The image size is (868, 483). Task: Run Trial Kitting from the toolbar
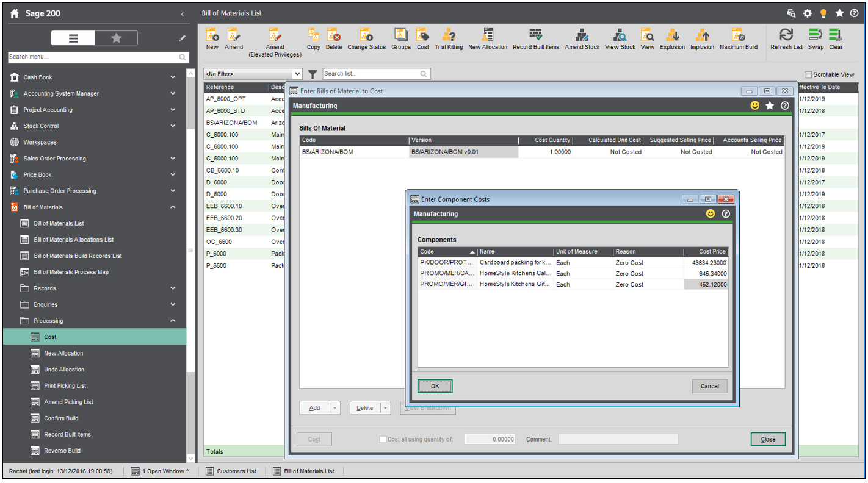pyautogui.click(x=449, y=39)
